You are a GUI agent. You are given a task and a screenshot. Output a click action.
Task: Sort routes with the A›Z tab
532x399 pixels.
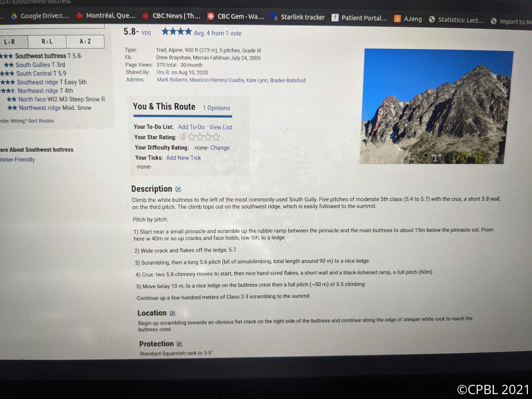coord(85,42)
